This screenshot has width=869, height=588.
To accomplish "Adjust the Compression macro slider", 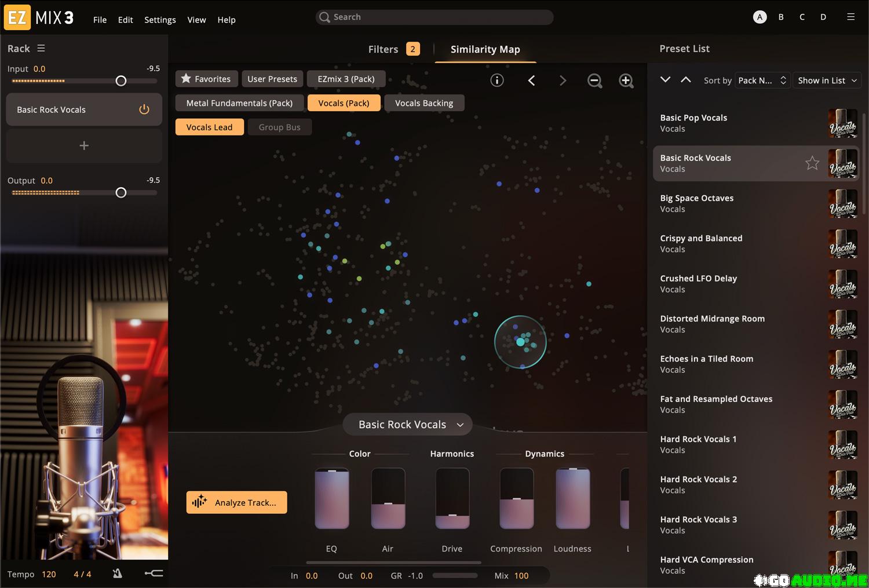I will click(x=517, y=498).
